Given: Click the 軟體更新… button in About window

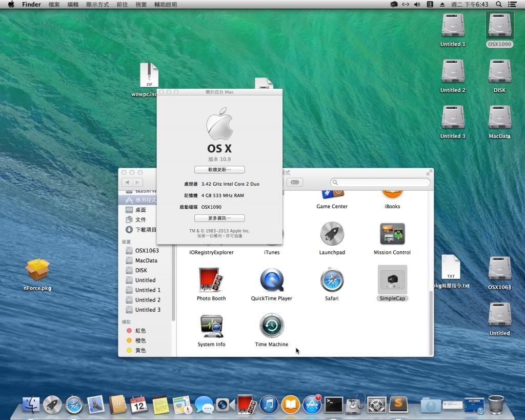Looking at the screenshot, I should tap(219, 169).
